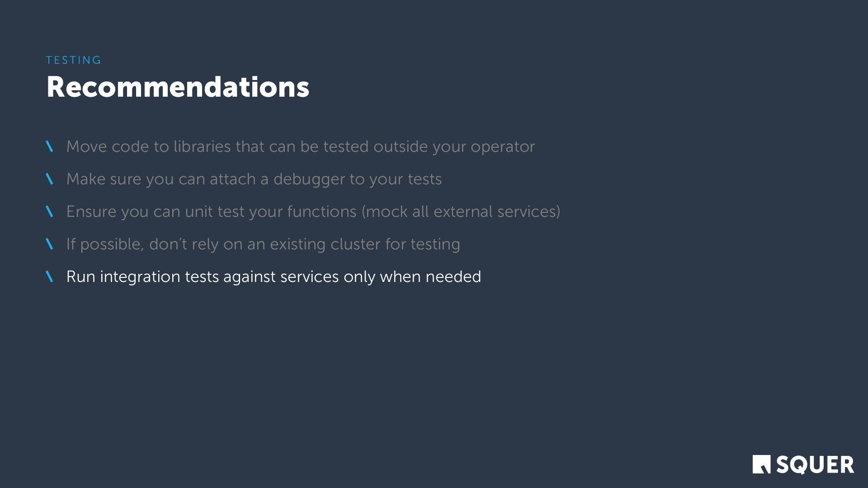Click '(mock all external services)' text
The image size is (868, 488).
coord(461,212)
